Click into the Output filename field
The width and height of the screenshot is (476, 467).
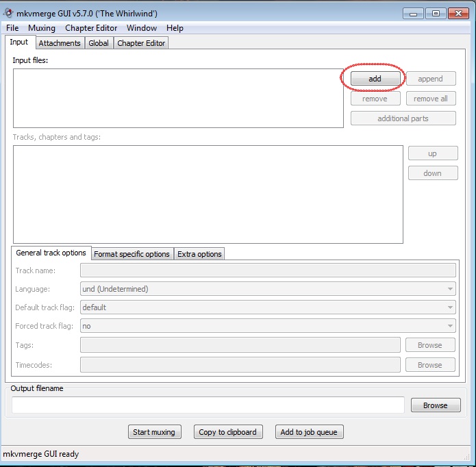tap(208, 405)
